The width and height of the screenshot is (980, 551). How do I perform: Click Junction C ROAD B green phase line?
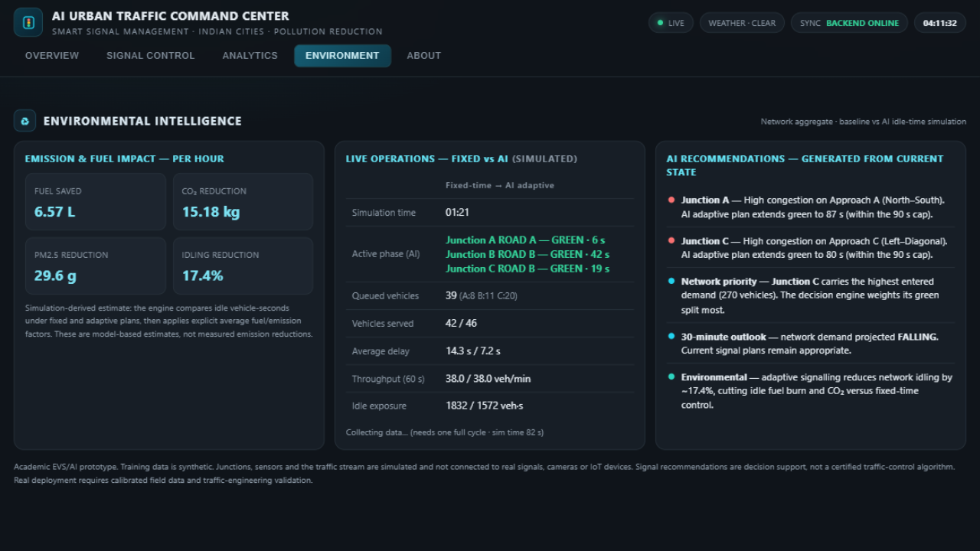528,269
